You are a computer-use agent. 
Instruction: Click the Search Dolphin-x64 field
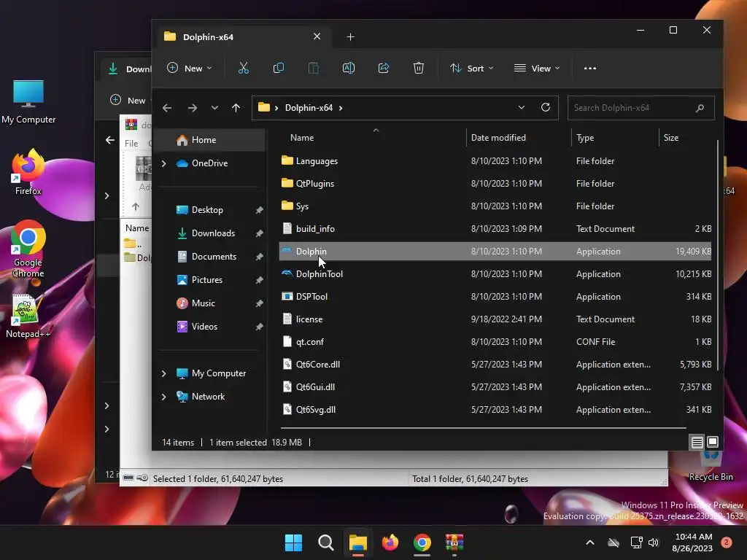click(x=640, y=108)
